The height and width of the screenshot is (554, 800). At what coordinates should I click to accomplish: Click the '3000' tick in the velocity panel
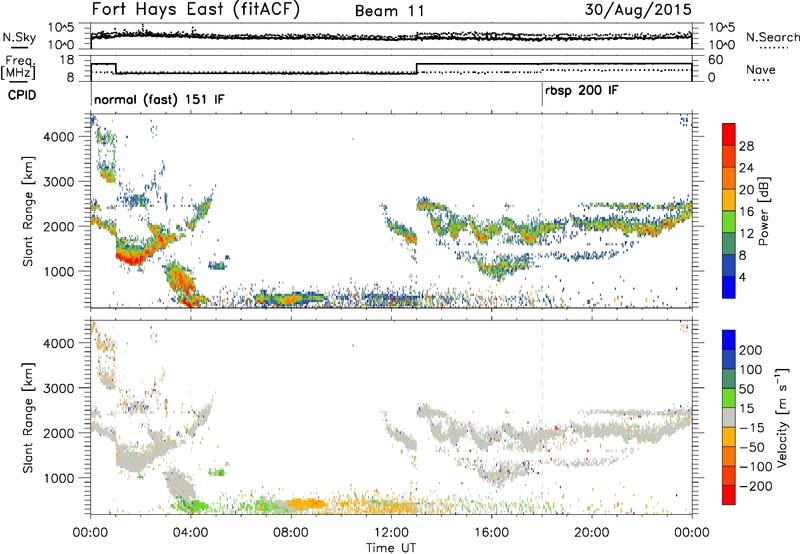(59, 388)
